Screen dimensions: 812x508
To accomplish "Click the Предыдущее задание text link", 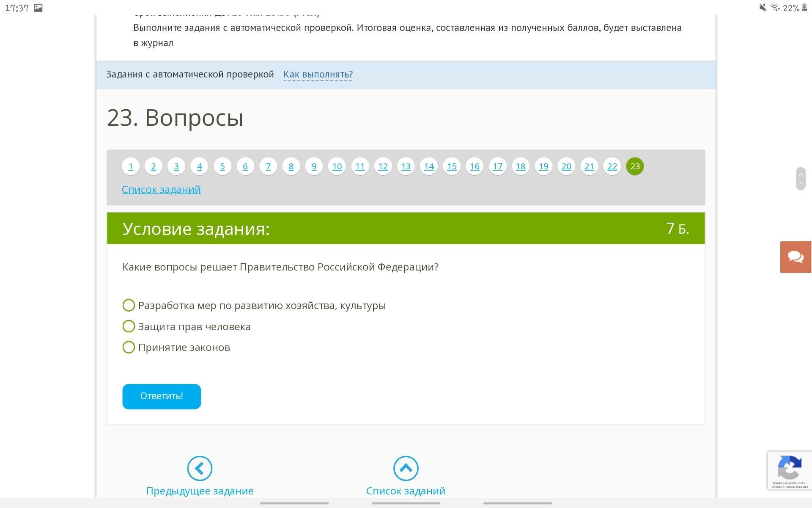I will coord(200,491).
